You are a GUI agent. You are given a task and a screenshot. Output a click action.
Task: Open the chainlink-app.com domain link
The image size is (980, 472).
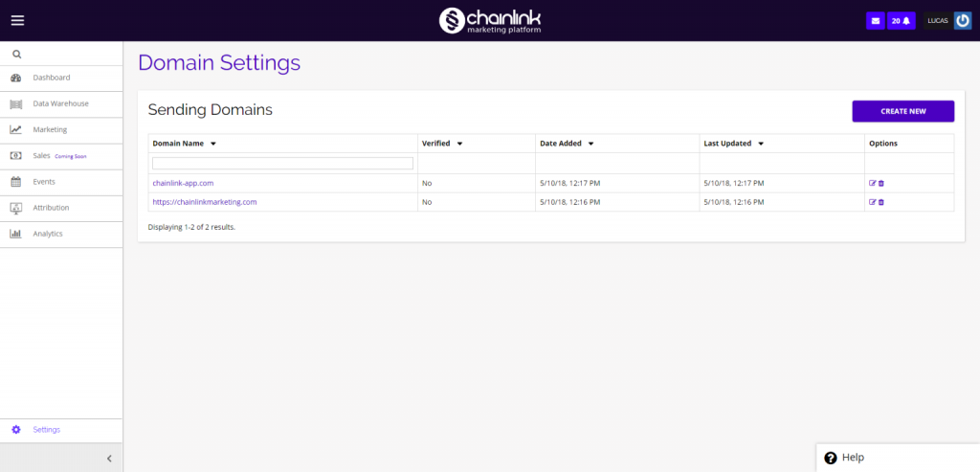click(183, 183)
